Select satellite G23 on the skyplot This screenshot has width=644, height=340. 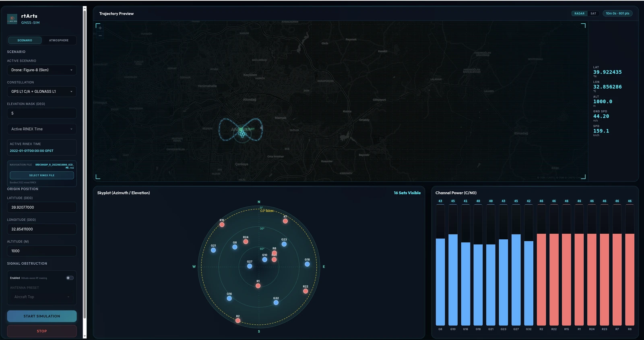pos(284,244)
